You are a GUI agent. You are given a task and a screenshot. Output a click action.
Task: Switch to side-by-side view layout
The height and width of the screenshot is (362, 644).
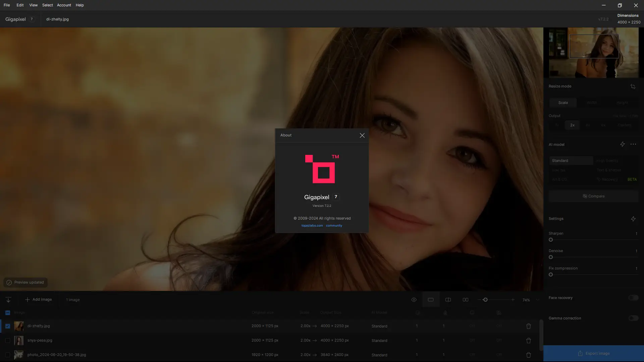465,300
